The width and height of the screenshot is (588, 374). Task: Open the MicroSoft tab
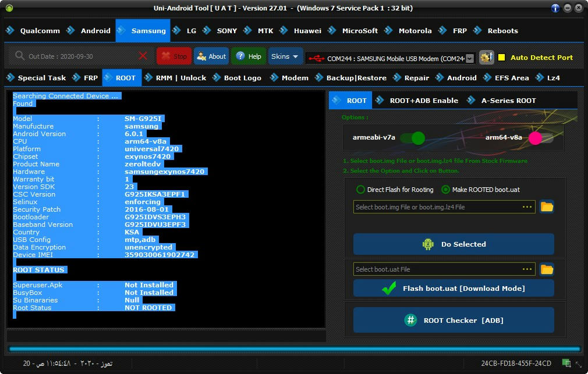[x=353, y=31]
